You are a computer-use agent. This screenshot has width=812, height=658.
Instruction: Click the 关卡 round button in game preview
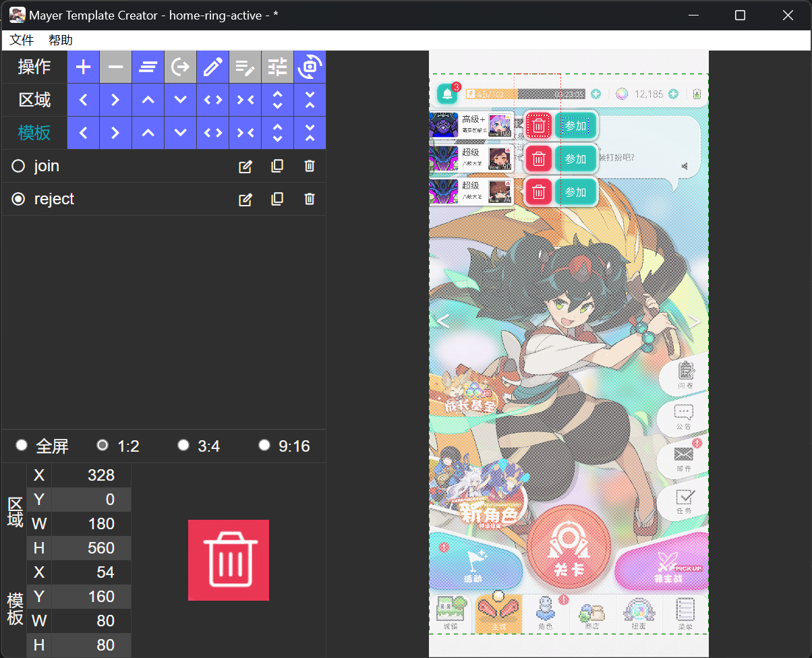click(x=569, y=545)
